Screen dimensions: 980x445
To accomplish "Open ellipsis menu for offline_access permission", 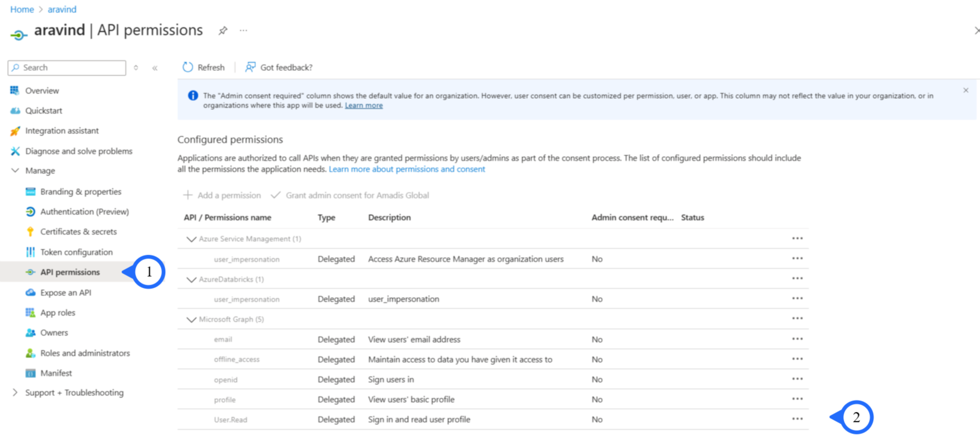I will (797, 359).
